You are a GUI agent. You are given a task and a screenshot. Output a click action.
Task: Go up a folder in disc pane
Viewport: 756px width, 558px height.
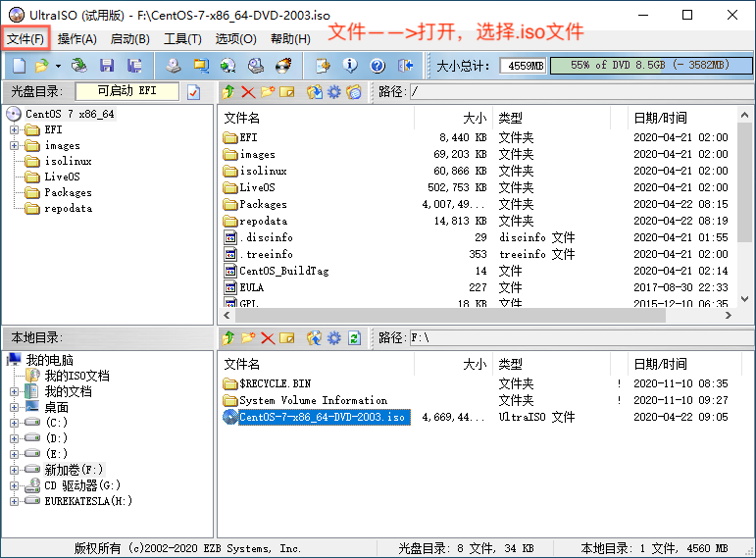coord(228,91)
